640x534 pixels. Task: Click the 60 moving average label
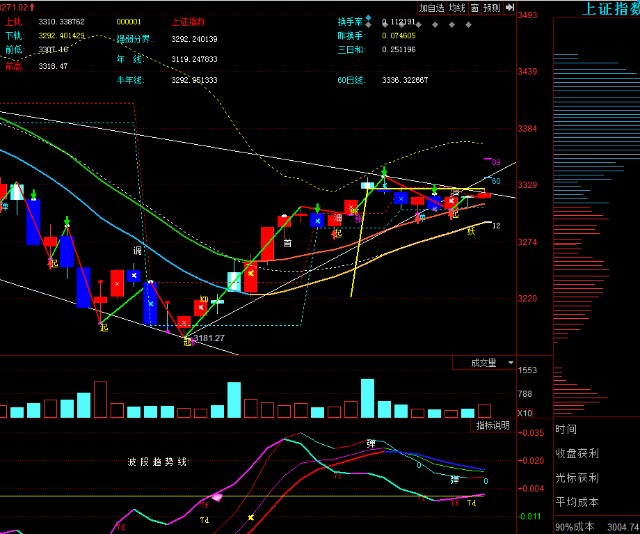[x=496, y=181]
